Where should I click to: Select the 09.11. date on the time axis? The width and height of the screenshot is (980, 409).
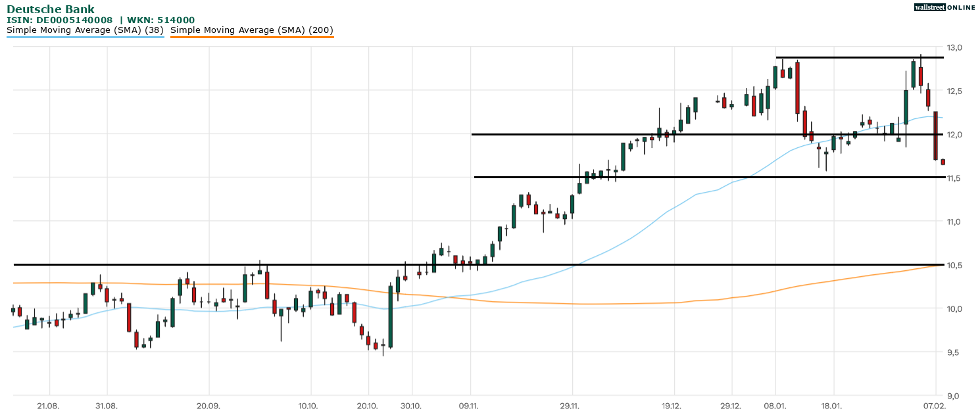pyautogui.click(x=470, y=406)
